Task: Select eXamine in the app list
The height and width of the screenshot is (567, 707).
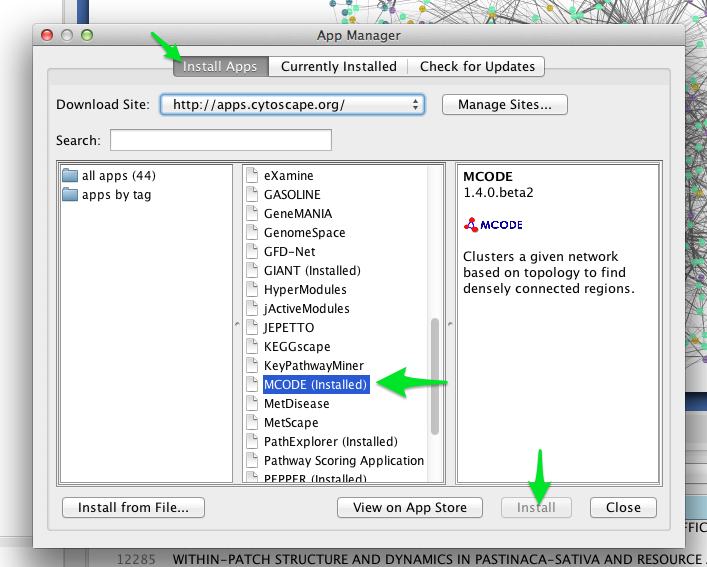Action: tap(289, 175)
